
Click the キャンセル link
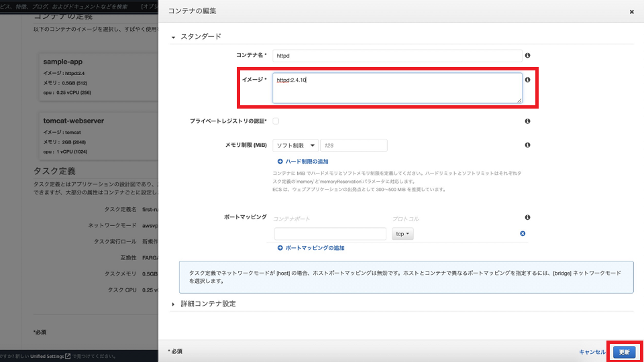(592, 352)
